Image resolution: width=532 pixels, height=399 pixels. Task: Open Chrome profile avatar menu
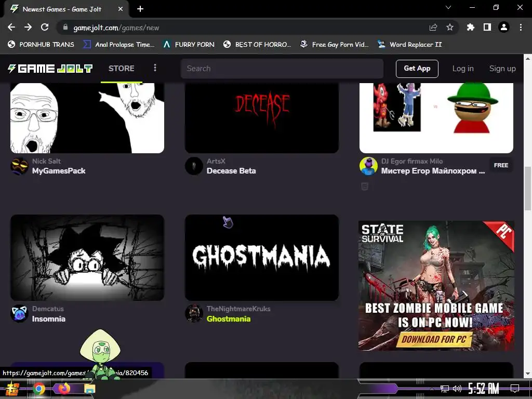tap(504, 28)
